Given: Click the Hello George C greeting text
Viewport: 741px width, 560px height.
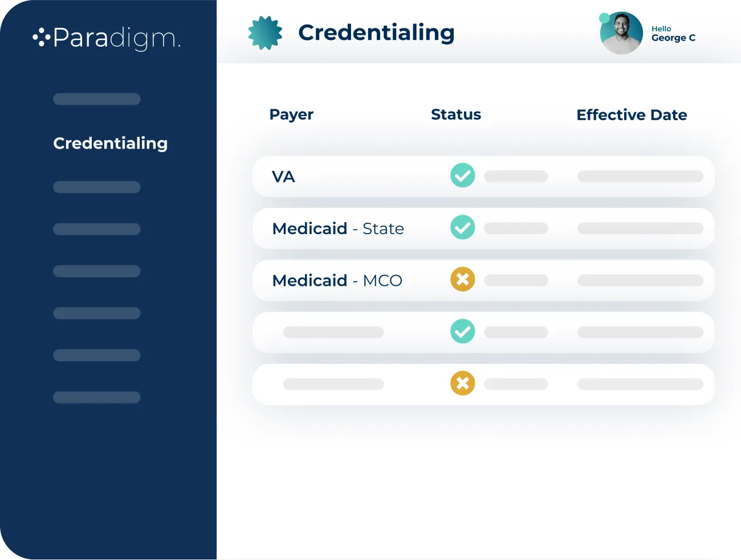Looking at the screenshot, I should click(x=673, y=34).
